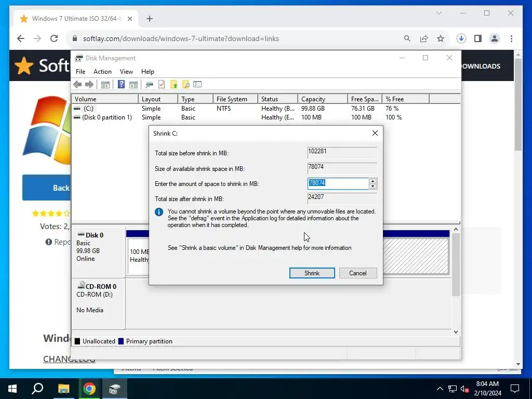Close the Windows 7 Ultimate ISO tab
Viewport: 532px width, 399px height.
coord(130,19)
